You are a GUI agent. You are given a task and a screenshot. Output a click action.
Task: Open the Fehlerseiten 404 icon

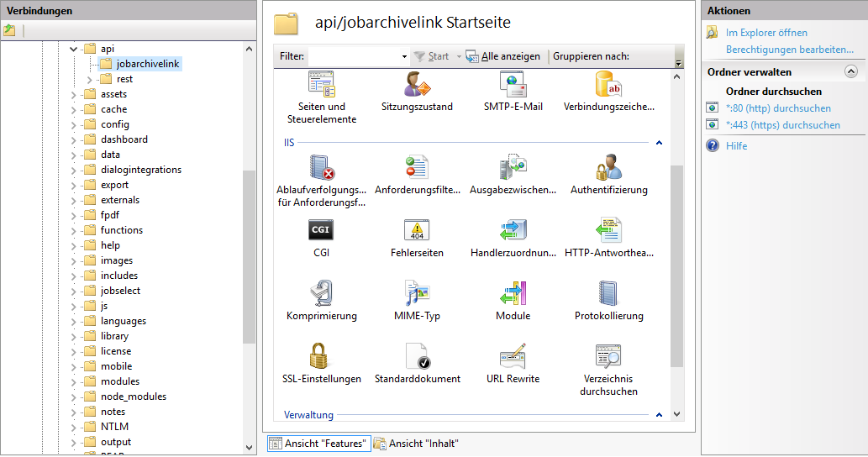click(x=417, y=230)
